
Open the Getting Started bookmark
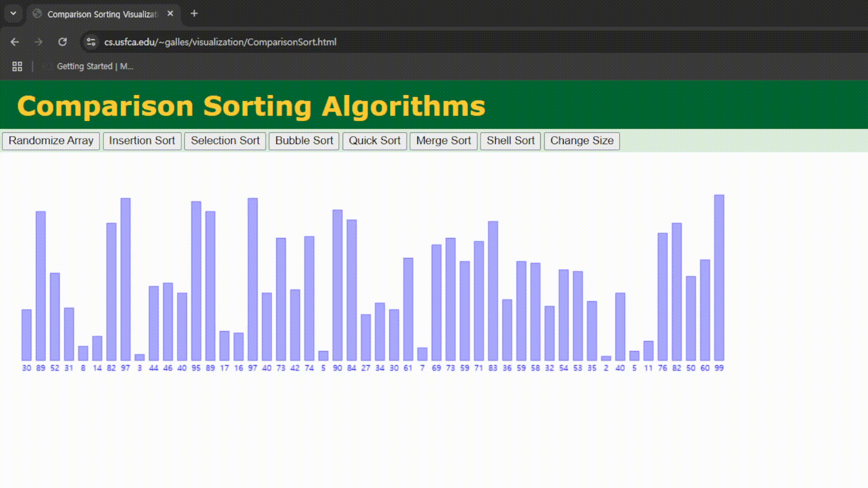(94, 66)
